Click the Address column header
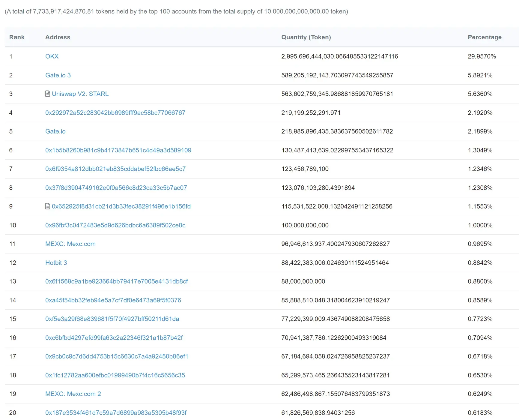This screenshot has height=420, width=519. click(x=58, y=37)
